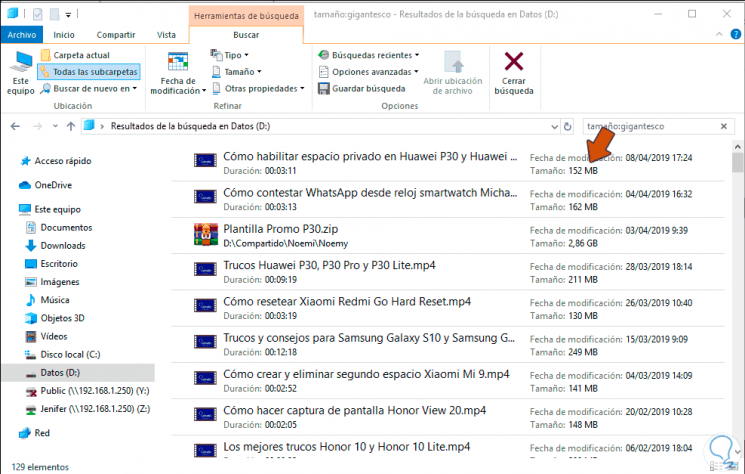
Task: Go up one level with up arrow
Action: pos(71,126)
